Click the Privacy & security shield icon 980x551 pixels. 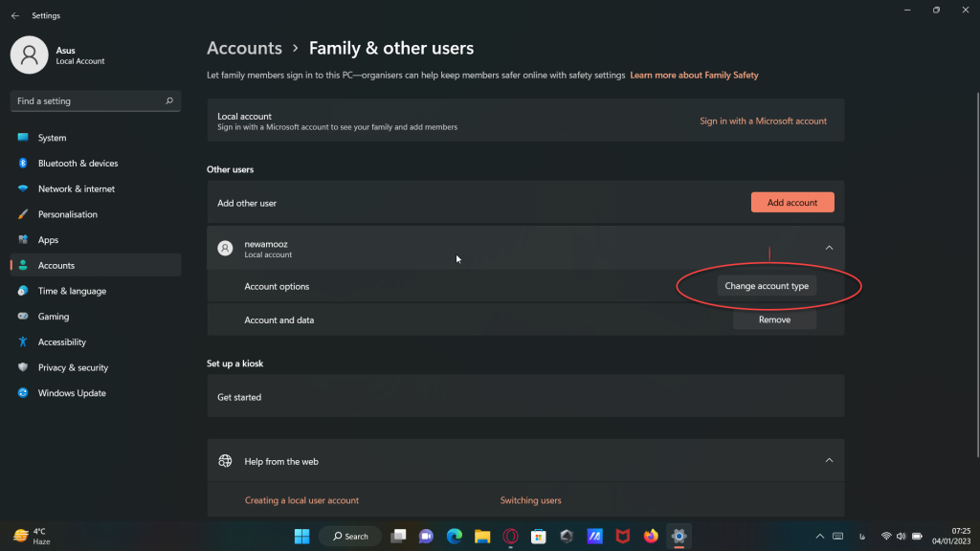(23, 367)
